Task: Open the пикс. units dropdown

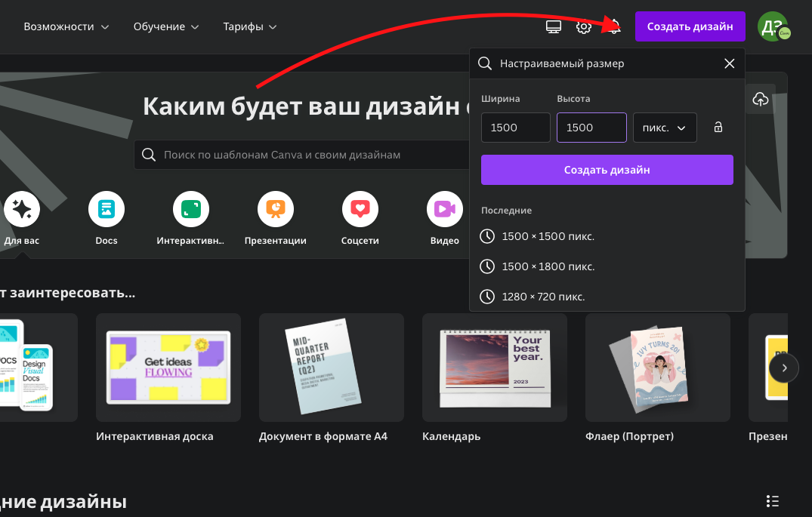Action: pyautogui.click(x=665, y=128)
